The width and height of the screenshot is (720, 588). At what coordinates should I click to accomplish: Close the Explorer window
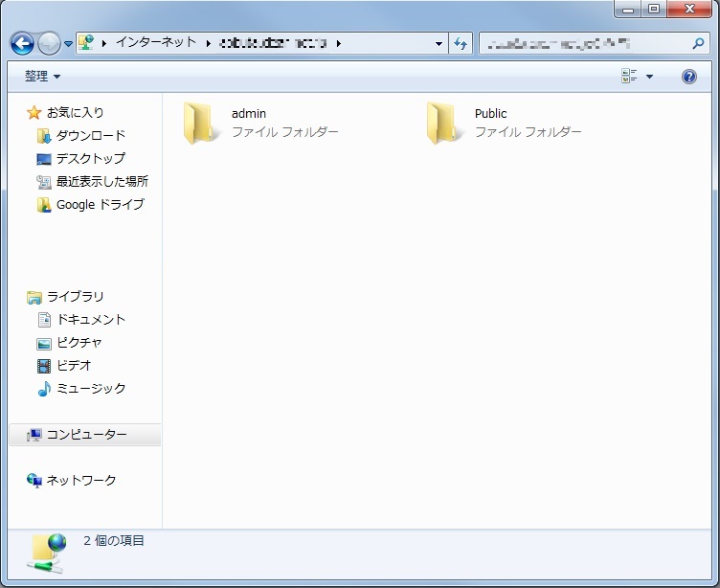689,10
